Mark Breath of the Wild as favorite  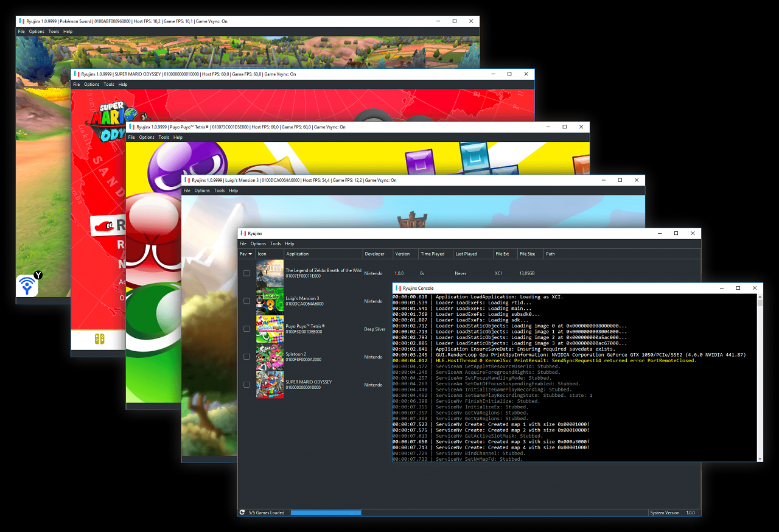click(x=246, y=273)
